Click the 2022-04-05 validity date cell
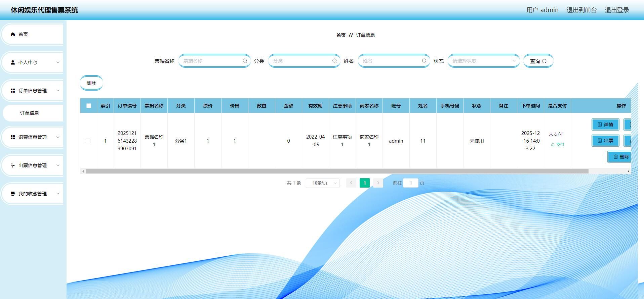 click(x=315, y=141)
